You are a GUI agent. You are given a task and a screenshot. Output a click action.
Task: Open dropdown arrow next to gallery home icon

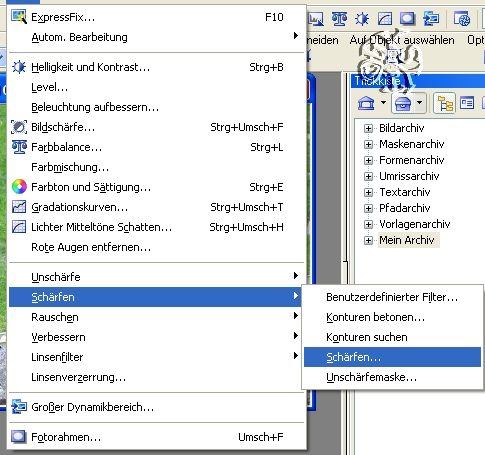coord(383,103)
